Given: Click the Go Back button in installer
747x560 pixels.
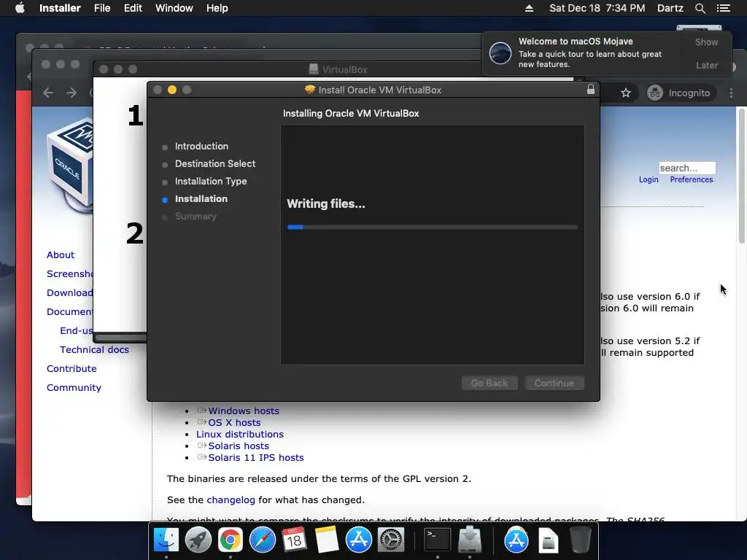Looking at the screenshot, I should 489,383.
